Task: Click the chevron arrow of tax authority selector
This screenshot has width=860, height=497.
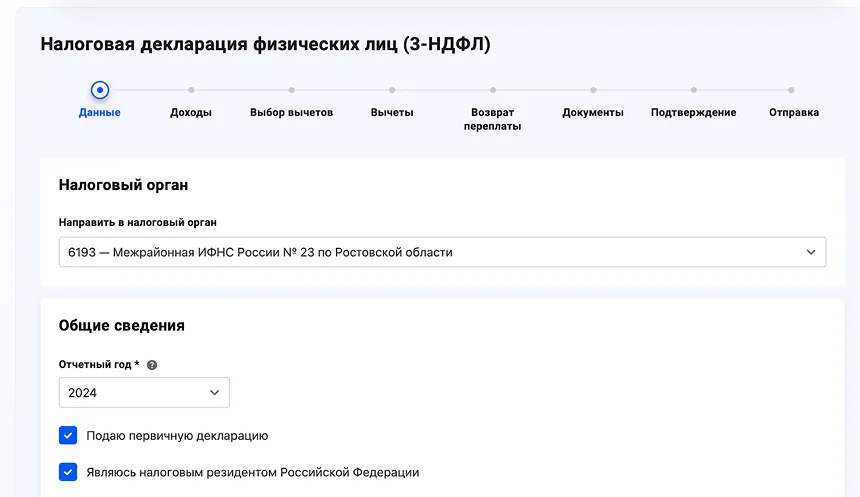Action: [x=811, y=252]
